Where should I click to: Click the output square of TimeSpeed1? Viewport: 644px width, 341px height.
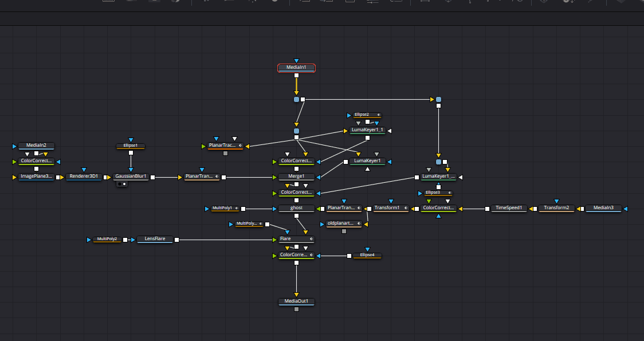487,209
